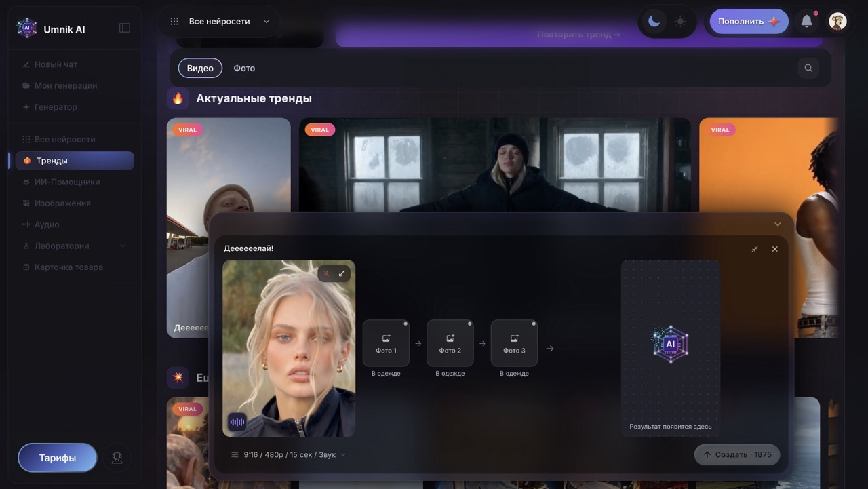Open Все нейросети in sidebar
Viewport: 868px width, 489px height.
coord(75,139)
